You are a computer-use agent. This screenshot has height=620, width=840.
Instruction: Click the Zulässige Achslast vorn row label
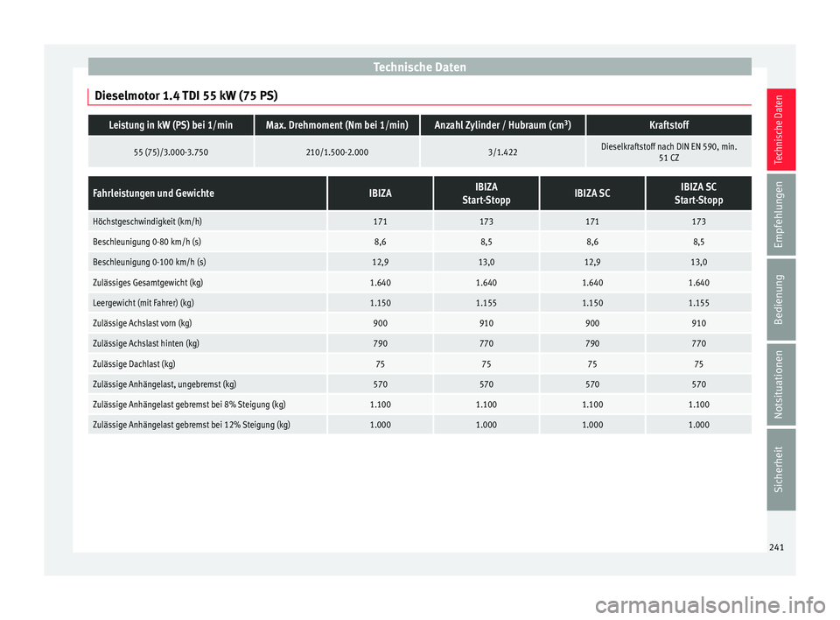pyautogui.click(x=143, y=323)
